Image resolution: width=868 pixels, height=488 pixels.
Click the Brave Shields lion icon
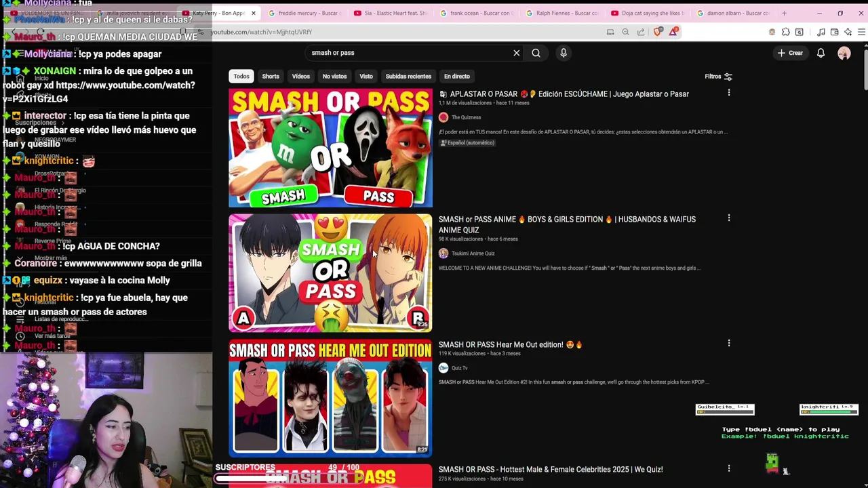[x=658, y=32]
